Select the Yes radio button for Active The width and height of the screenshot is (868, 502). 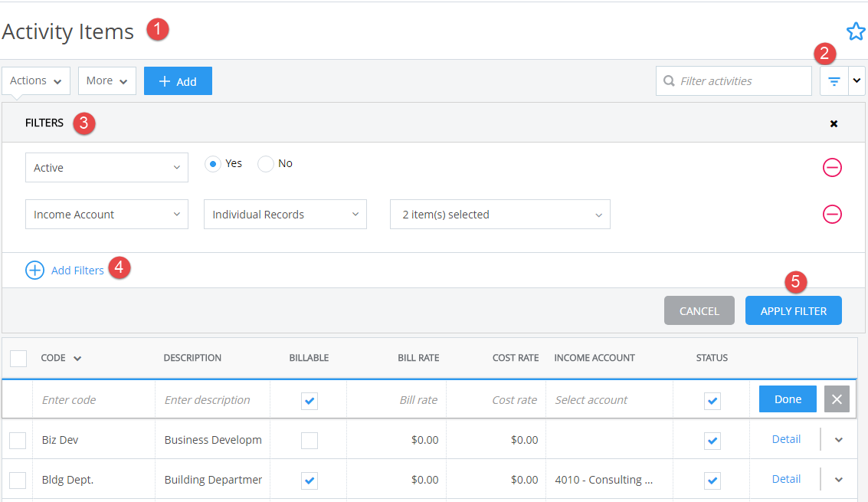212,163
